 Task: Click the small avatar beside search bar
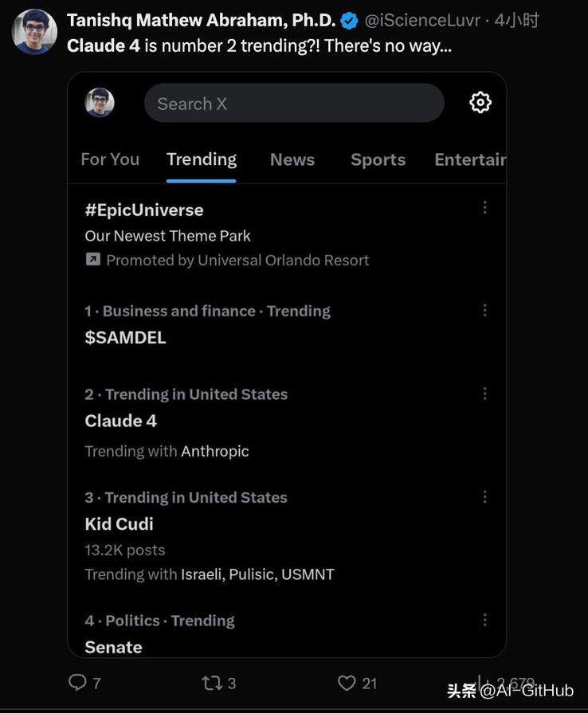coord(100,103)
